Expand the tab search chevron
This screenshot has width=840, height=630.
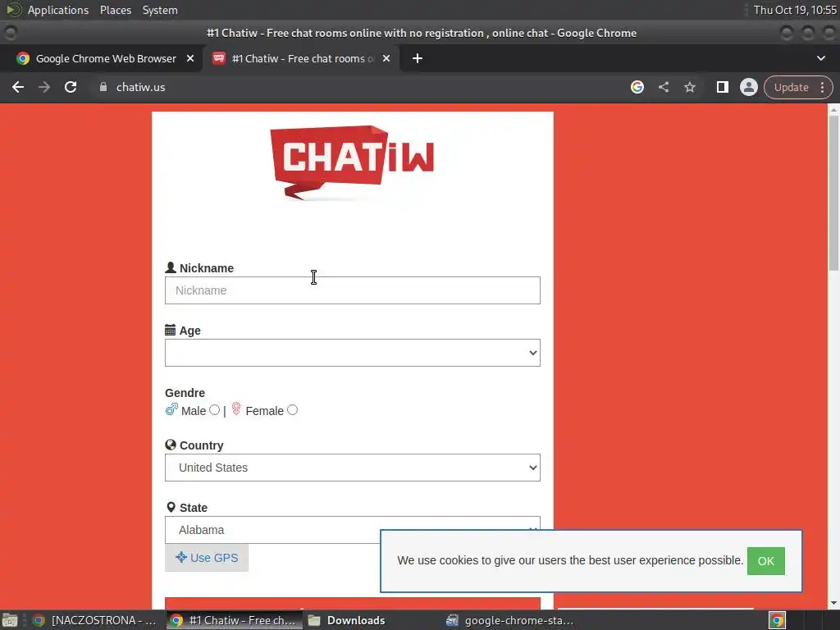pos(820,58)
